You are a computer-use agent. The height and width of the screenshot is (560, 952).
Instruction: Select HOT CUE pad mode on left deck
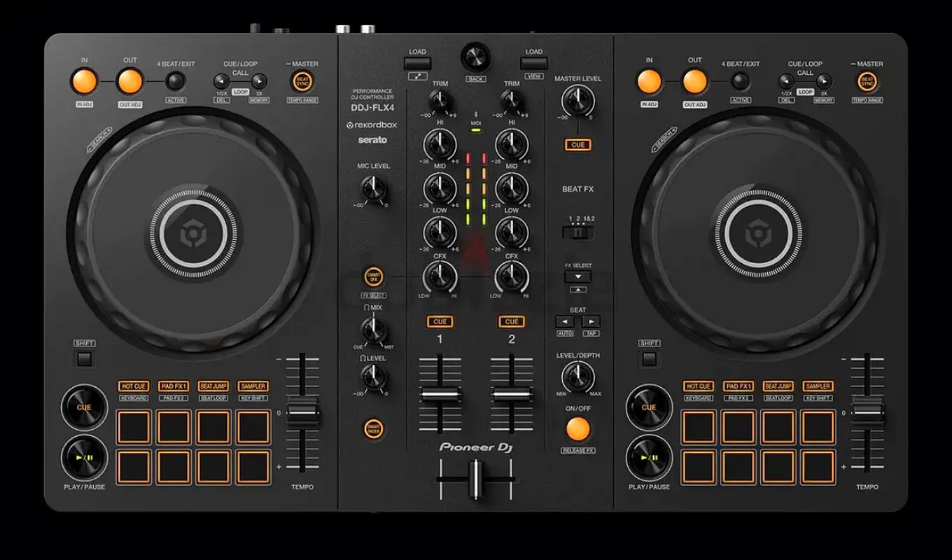[x=134, y=386]
